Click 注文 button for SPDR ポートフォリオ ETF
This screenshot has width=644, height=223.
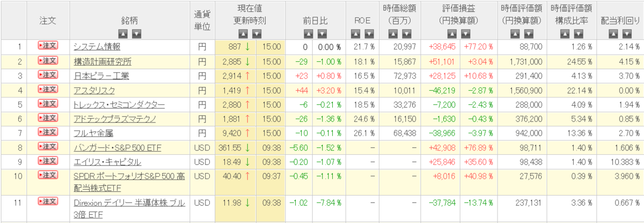point(48,175)
